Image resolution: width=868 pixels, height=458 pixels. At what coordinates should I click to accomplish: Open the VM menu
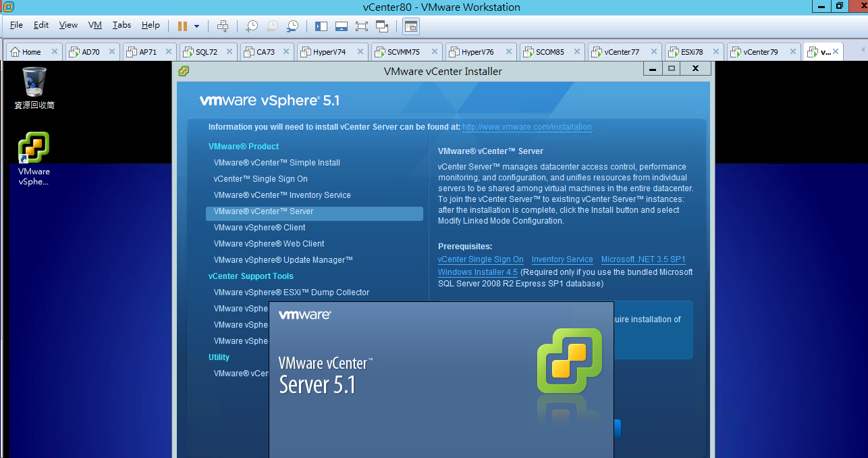pyautogui.click(x=95, y=25)
